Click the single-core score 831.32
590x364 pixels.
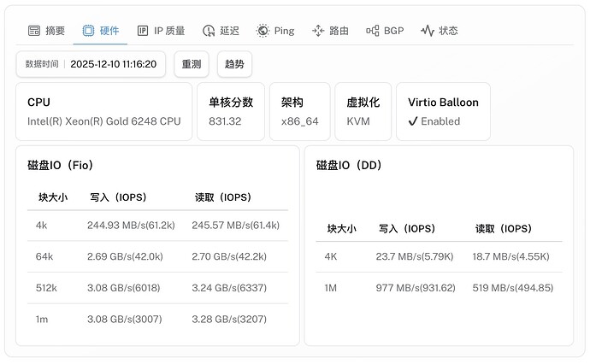(225, 121)
